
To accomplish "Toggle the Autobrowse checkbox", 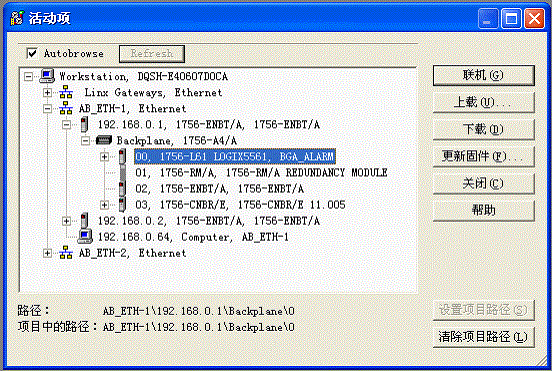I will pos(32,54).
